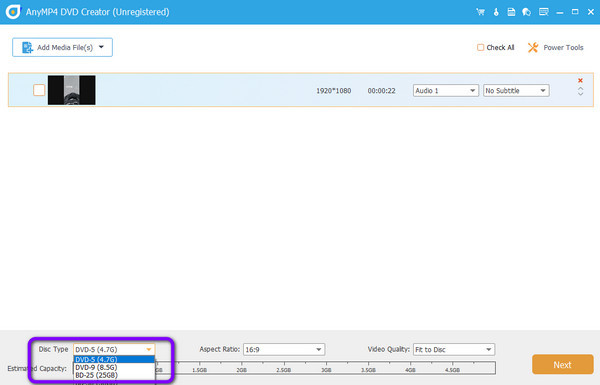
Task: Move the video item down in the list
Action: pos(580,93)
